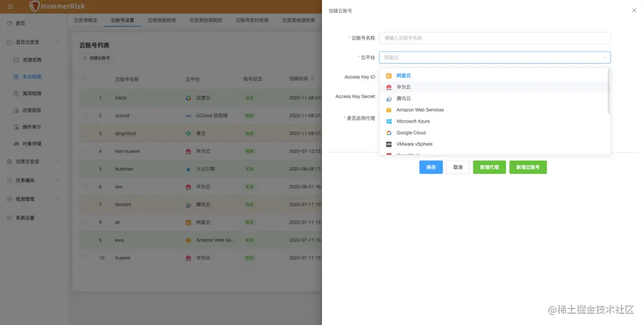Switch to 云检测规则组 tab
The image size is (644, 325).
(162, 20)
